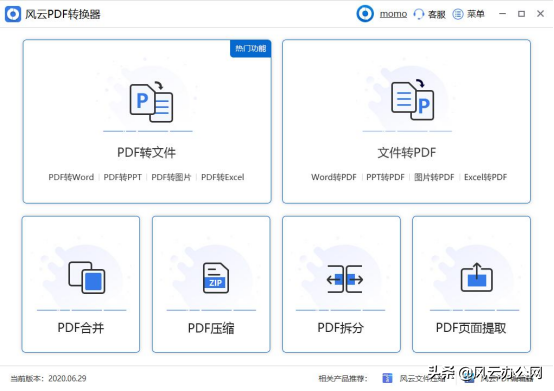
Task: Open the momo user avatar
Action: click(365, 14)
